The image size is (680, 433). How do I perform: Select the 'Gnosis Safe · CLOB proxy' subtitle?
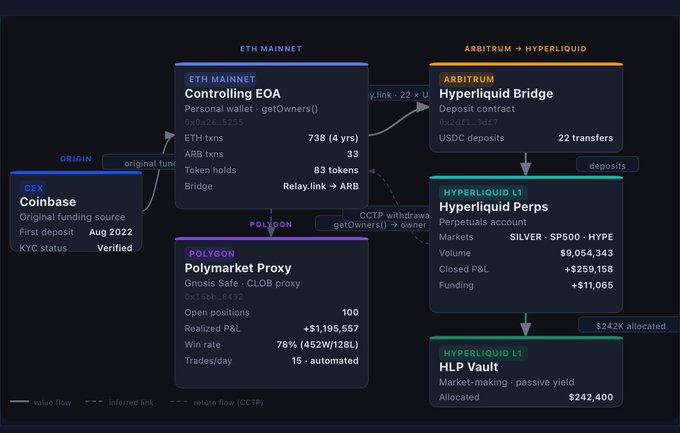[x=242, y=283]
